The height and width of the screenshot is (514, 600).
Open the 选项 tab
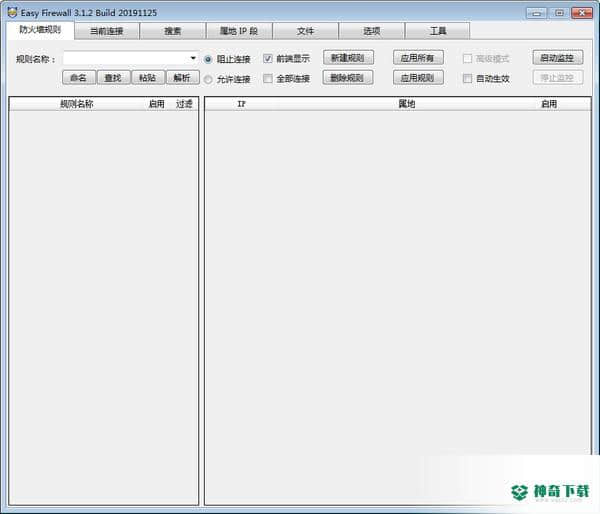(x=372, y=31)
